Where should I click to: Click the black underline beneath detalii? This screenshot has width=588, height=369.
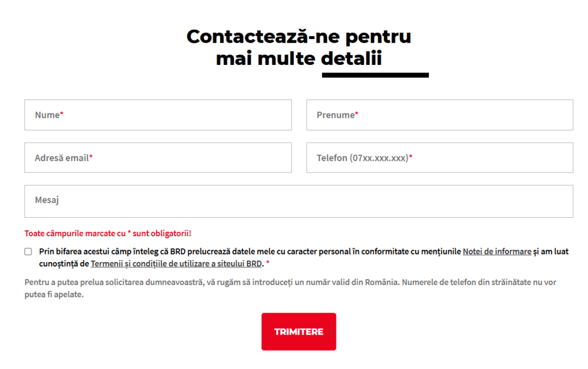tap(375, 75)
